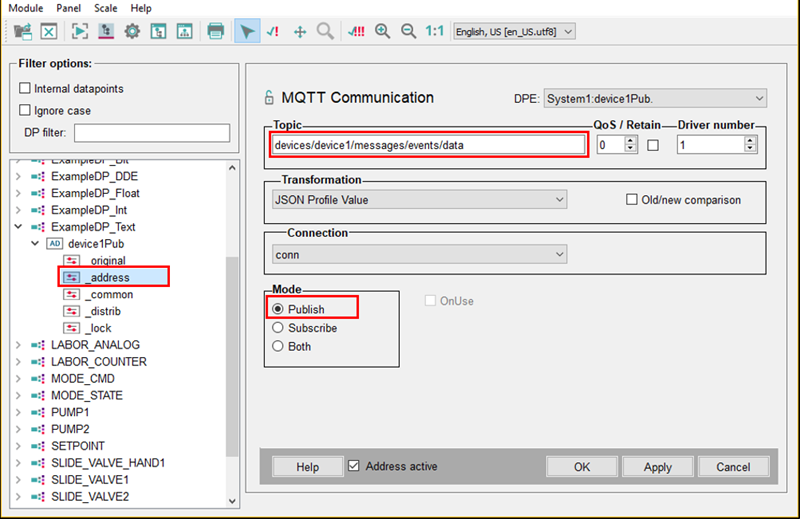The height and width of the screenshot is (519, 800).
Task: Click the _distrib config icon
Action: [72, 311]
